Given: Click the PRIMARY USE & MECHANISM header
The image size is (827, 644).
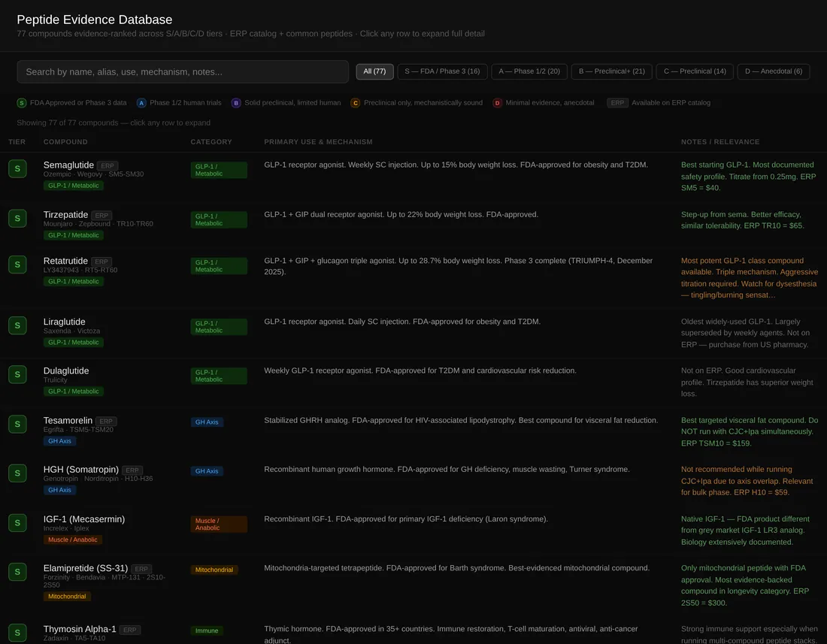Looking at the screenshot, I should click(318, 142).
